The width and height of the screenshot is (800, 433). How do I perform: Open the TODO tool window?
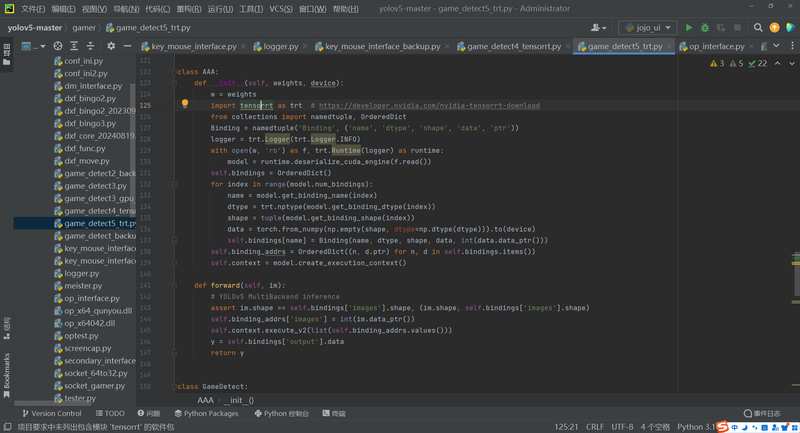pyautogui.click(x=110, y=414)
